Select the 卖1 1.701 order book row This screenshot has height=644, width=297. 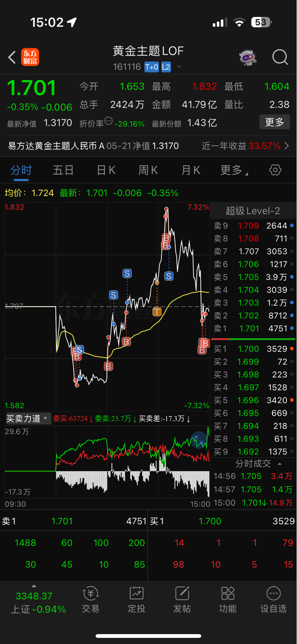click(253, 328)
